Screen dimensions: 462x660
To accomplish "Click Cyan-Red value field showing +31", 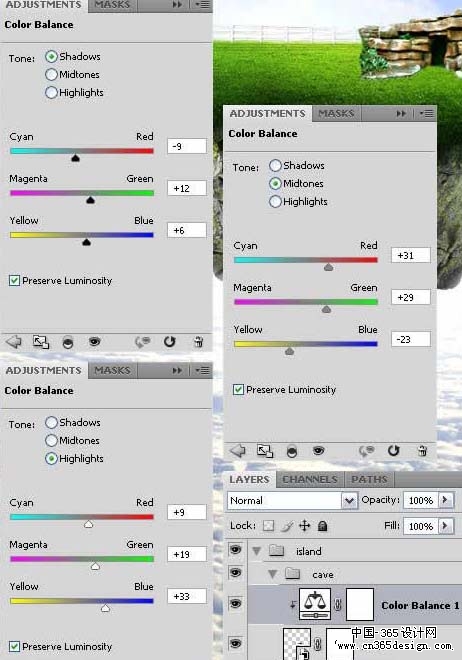I will click(411, 255).
